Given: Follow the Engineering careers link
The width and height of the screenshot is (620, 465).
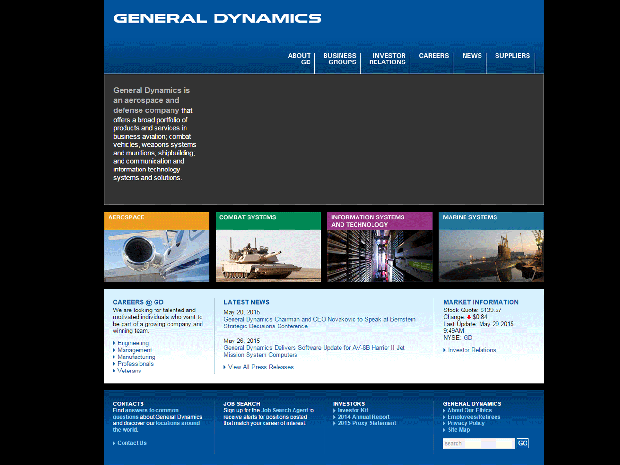Looking at the screenshot, I should pos(134,343).
